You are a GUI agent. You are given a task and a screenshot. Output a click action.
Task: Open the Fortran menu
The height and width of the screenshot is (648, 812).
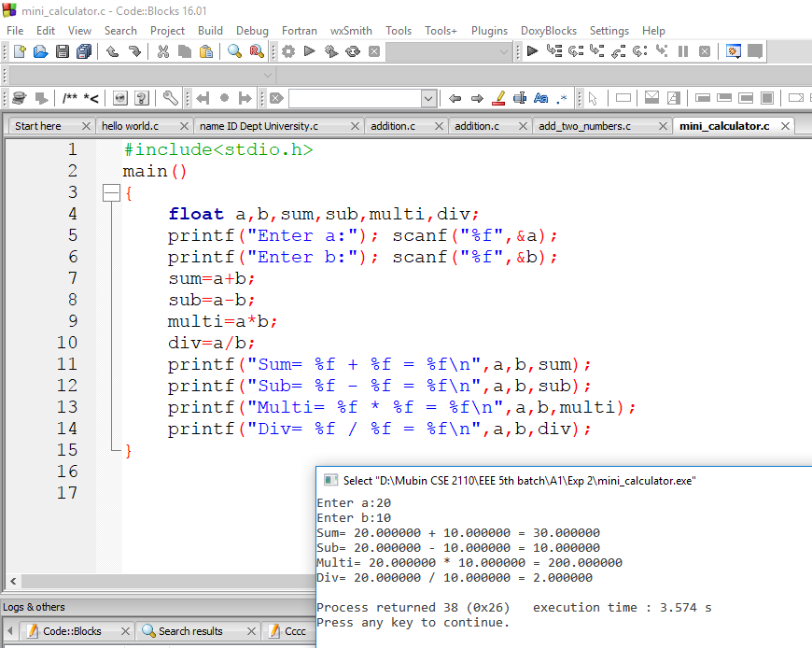(299, 30)
